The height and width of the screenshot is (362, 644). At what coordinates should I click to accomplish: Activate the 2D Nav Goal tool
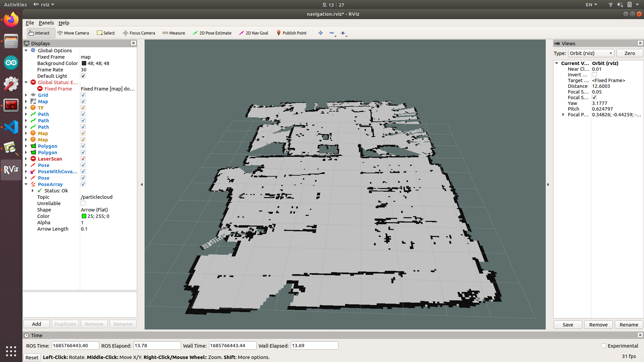[x=254, y=33]
